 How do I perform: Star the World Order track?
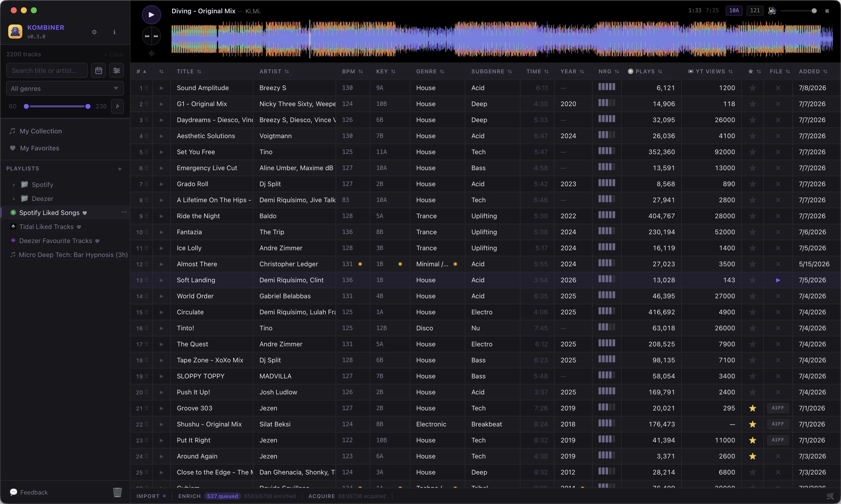(753, 296)
